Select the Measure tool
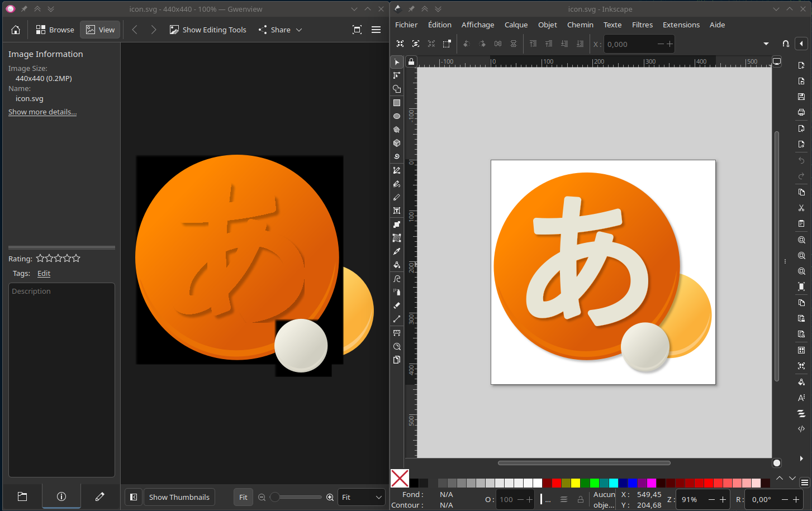Screen dimensions: 812x511 coord(397,333)
